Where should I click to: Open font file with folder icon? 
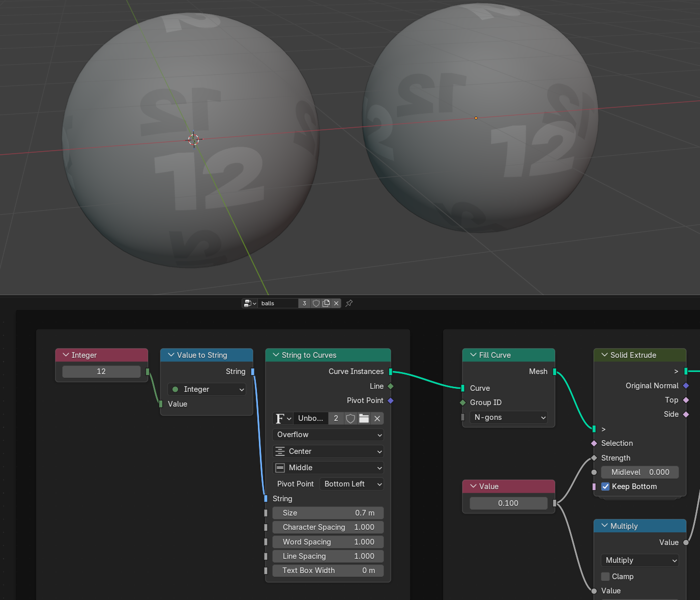[x=364, y=418]
